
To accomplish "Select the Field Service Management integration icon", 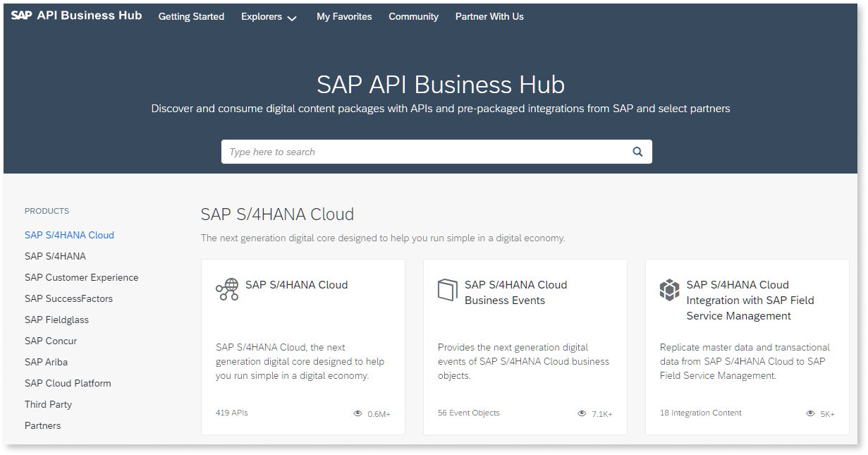I will [x=668, y=289].
